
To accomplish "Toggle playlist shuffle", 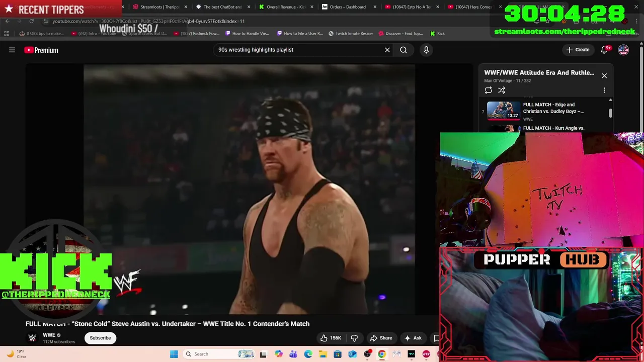I will pyautogui.click(x=502, y=90).
